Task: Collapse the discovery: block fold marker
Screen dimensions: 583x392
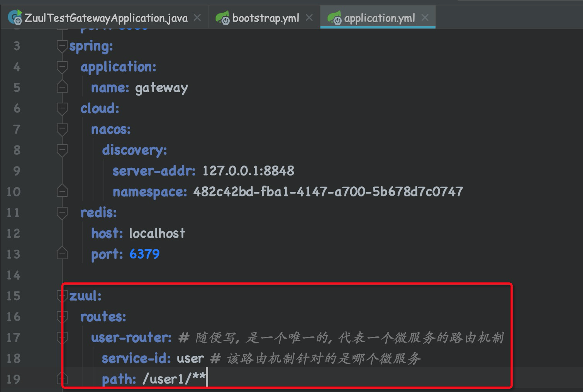Action: [62, 150]
